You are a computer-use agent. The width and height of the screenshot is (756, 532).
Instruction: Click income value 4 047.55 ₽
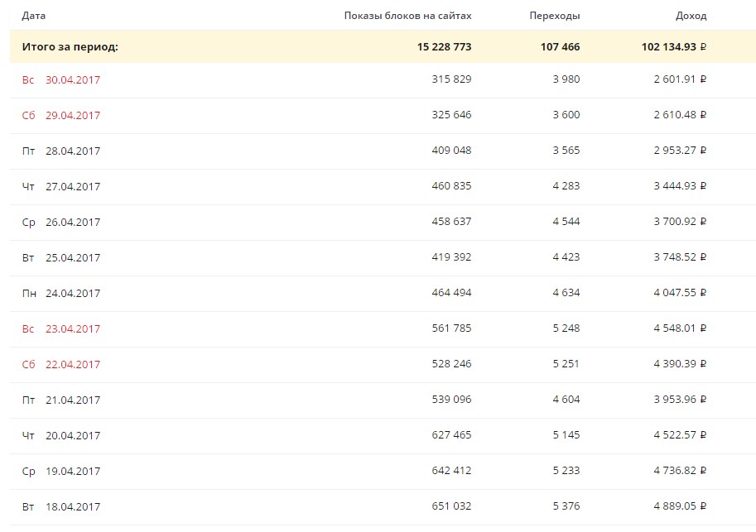(680, 293)
